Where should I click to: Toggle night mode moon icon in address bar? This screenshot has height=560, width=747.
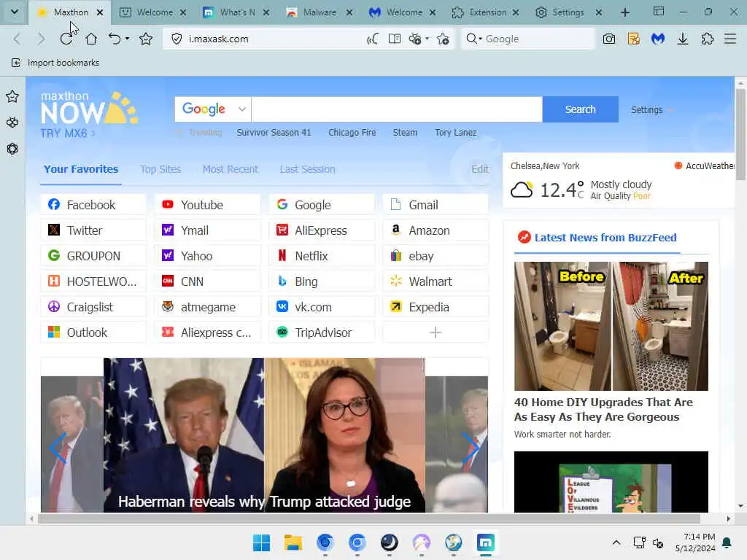point(373,39)
